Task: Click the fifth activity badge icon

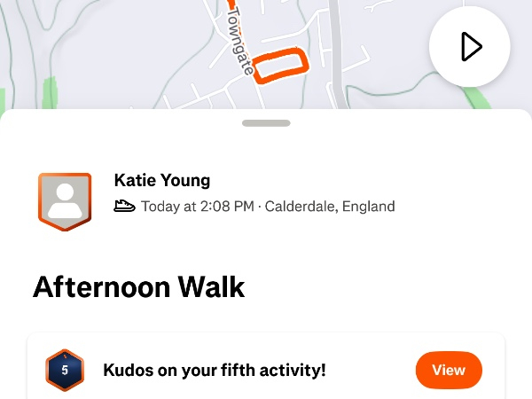Action: [x=64, y=370]
